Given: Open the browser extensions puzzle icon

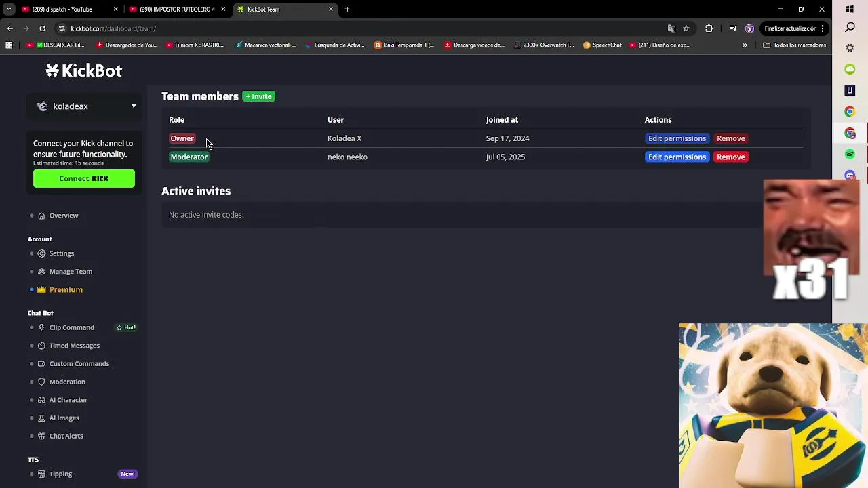Looking at the screenshot, I should (709, 28).
